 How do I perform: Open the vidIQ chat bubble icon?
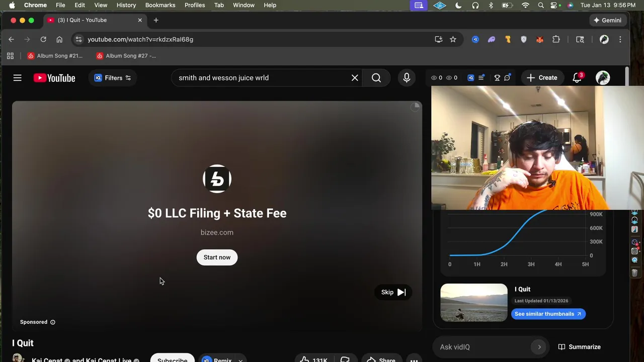507,78
